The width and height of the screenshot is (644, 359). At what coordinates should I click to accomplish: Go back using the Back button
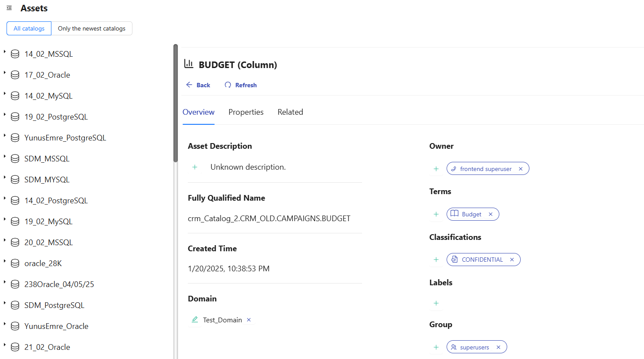tap(198, 85)
